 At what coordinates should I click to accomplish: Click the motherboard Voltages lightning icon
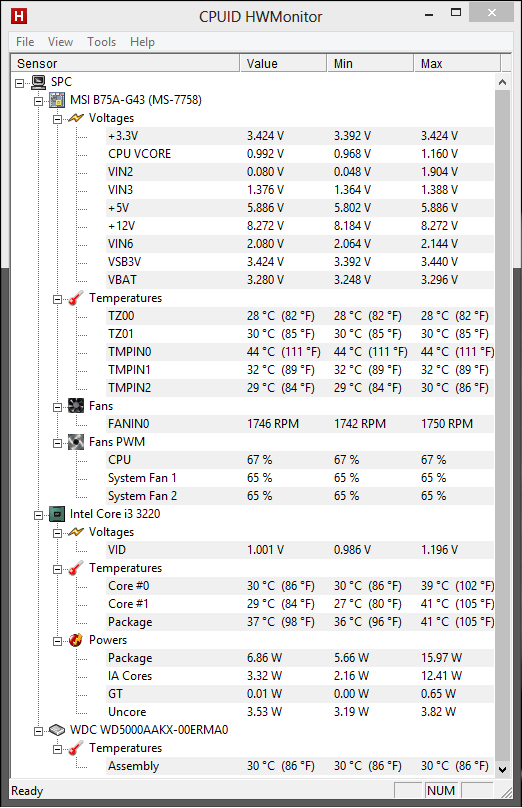(76, 118)
